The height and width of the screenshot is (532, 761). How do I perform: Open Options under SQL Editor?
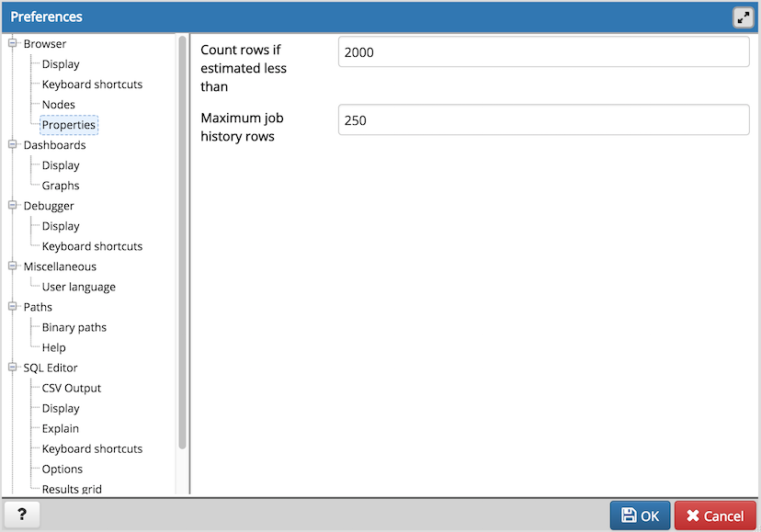[x=62, y=469]
